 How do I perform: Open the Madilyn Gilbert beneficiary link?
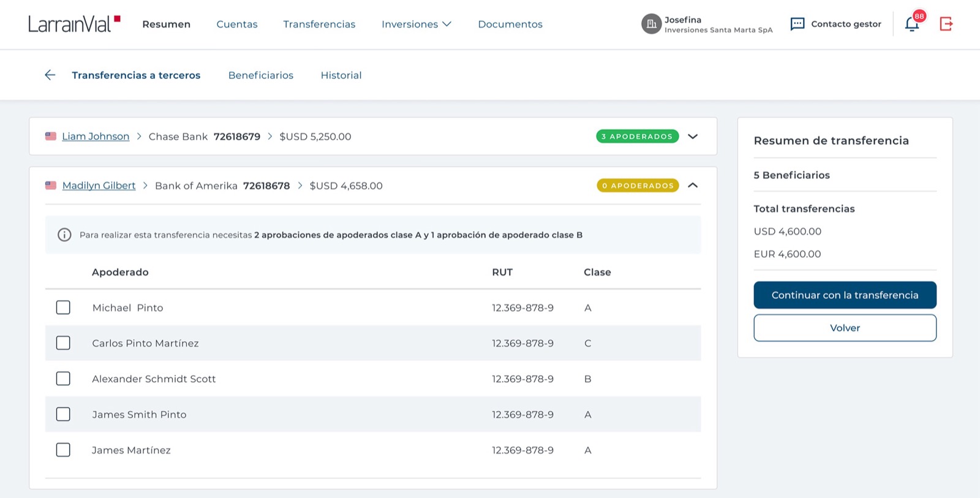pyautogui.click(x=99, y=186)
